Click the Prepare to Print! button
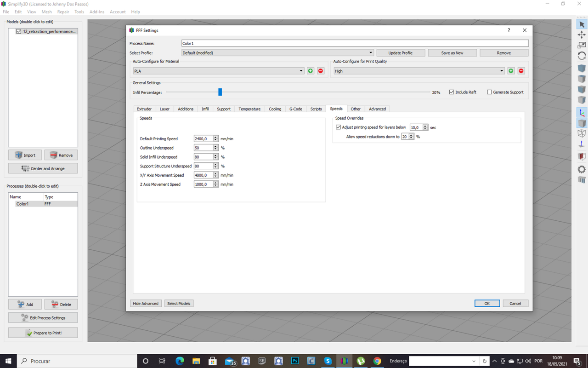The height and width of the screenshot is (368, 588). (x=43, y=333)
